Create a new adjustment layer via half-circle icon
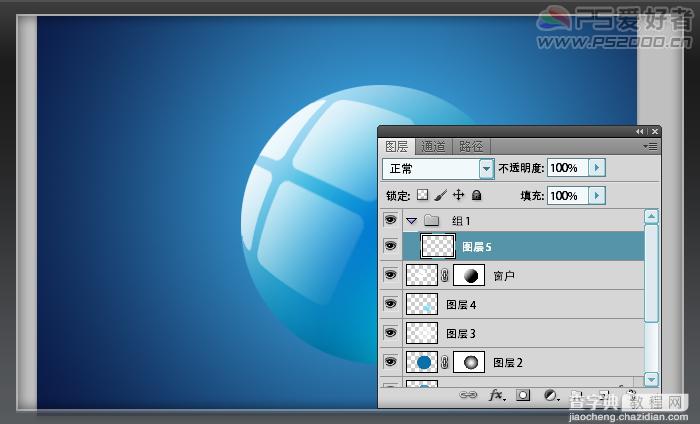This screenshot has height=424, width=700. pos(551,395)
